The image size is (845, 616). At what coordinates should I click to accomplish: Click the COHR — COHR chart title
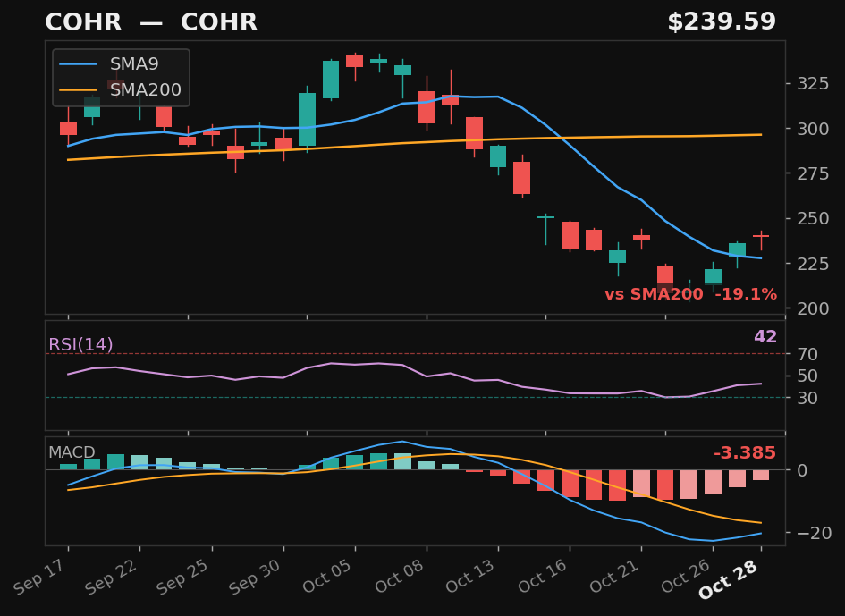click(151, 22)
